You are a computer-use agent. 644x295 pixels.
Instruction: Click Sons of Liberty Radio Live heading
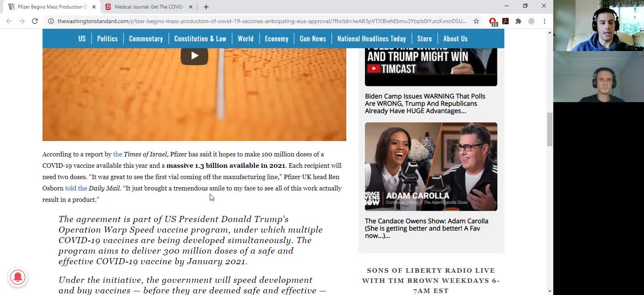click(x=431, y=280)
